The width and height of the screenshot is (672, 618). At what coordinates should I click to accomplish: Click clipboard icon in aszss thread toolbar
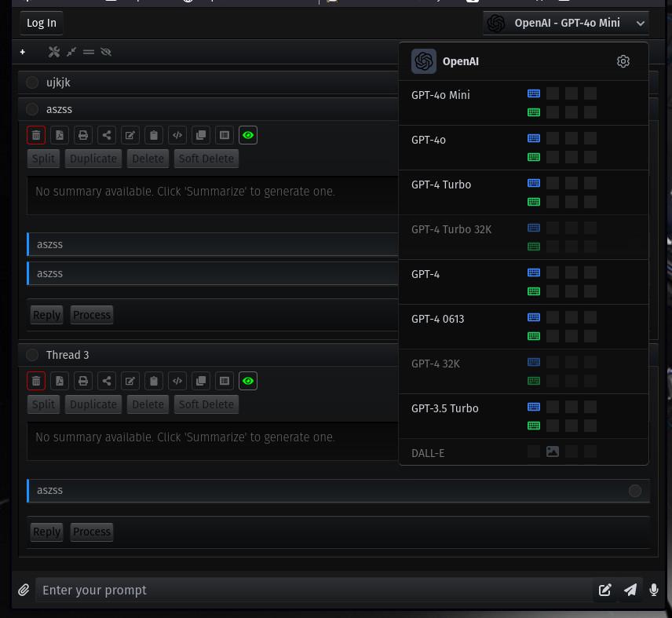pos(154,135)
